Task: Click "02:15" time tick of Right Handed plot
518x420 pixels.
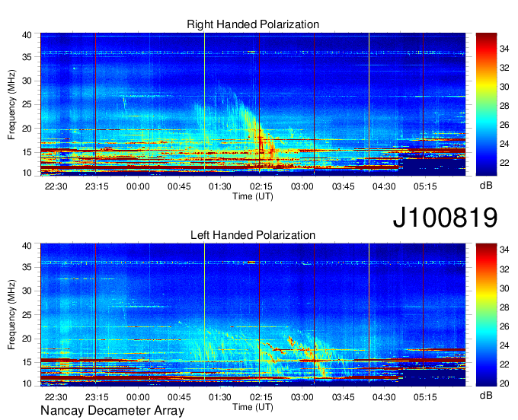Action: click(x=261, y=186)
